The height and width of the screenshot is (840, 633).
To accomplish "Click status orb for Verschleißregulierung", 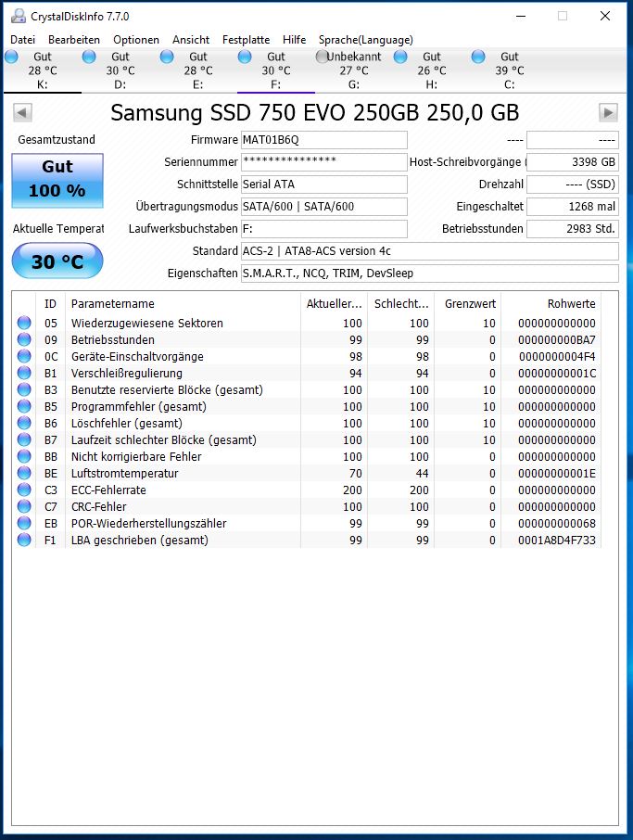I will [x=24, y=373].
